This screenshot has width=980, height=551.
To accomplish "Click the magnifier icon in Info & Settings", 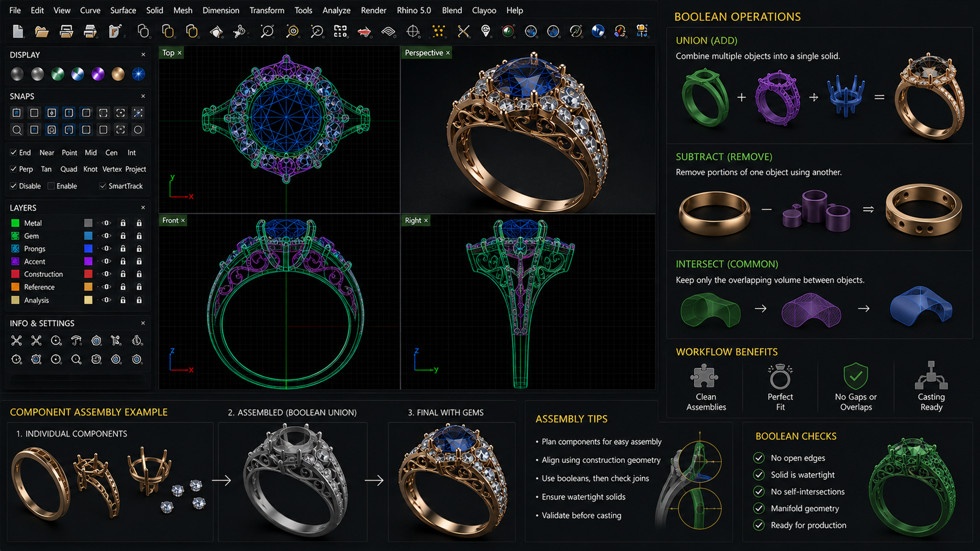I will pyautogui.click(x=76, y=359).
